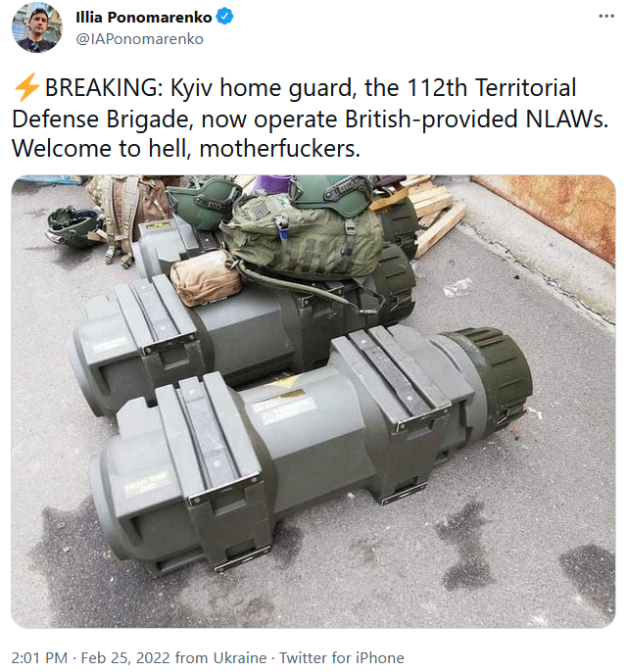This screenshot has width=627, height=672.
Task: Click the green backpack in the photo
Action: tap(302, 238)
